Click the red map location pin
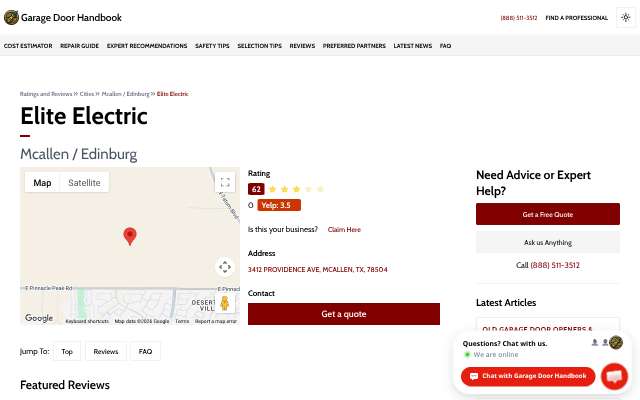Image resolution: width=640 pixels, height=400 pixels. click(x=130, y=236)
